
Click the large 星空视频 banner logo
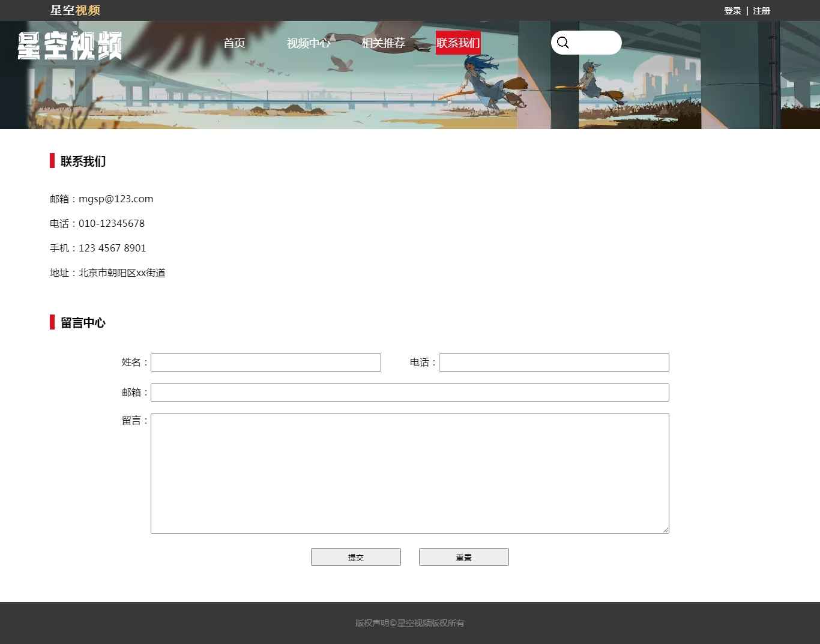[70, 46]
